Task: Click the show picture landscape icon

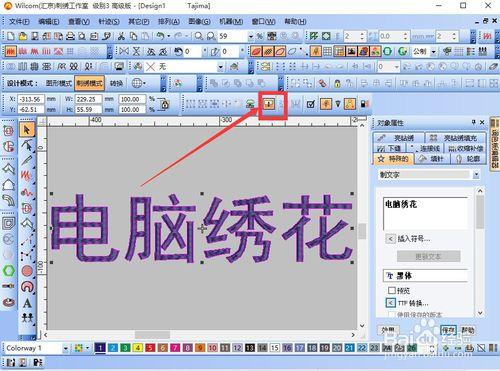Action: (x=352, y=51)
